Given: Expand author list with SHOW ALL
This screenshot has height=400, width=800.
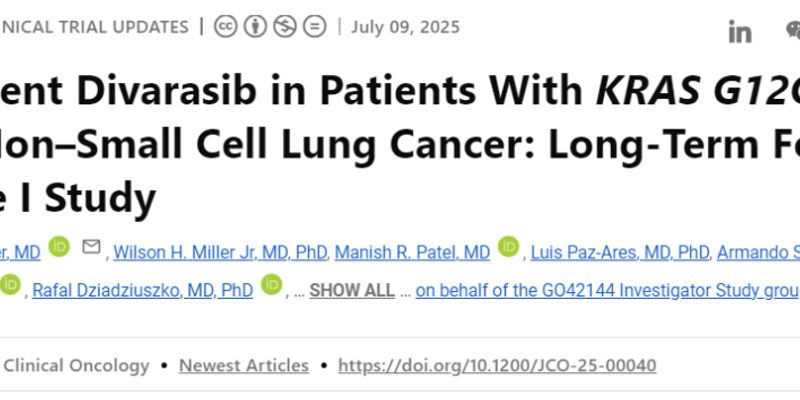Looking at the screenshot, I should tap(352, 291).
